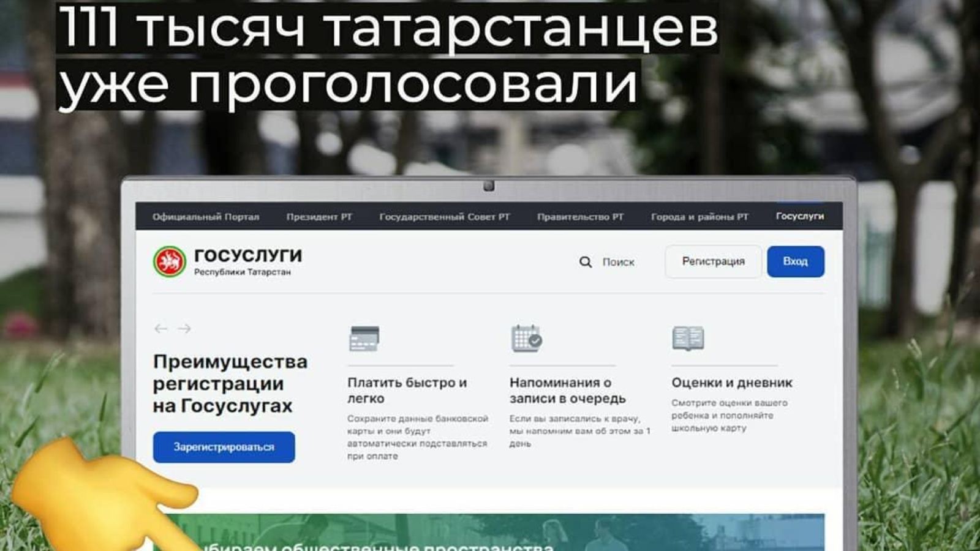Screen dimensions: 980x551
Task: Click the open book grades icon
Action: click(688, 339)
